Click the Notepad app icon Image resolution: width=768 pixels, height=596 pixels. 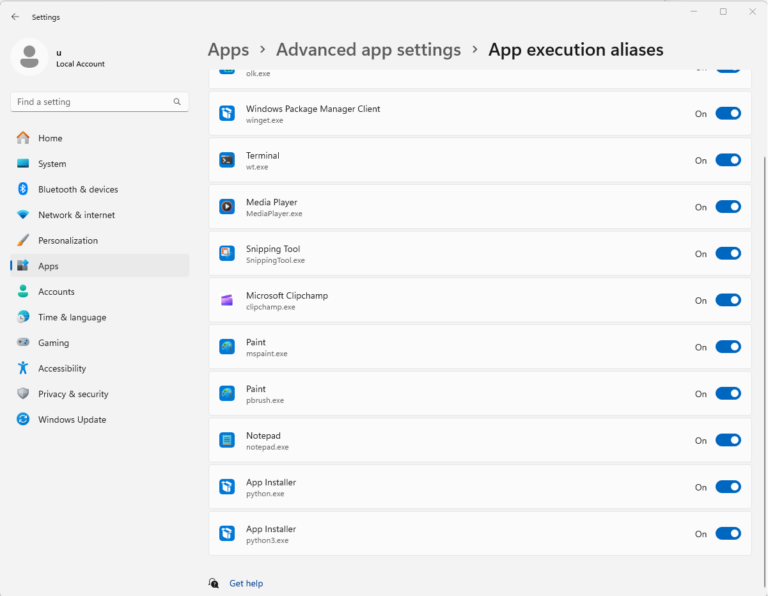click(x=227, y=440)
